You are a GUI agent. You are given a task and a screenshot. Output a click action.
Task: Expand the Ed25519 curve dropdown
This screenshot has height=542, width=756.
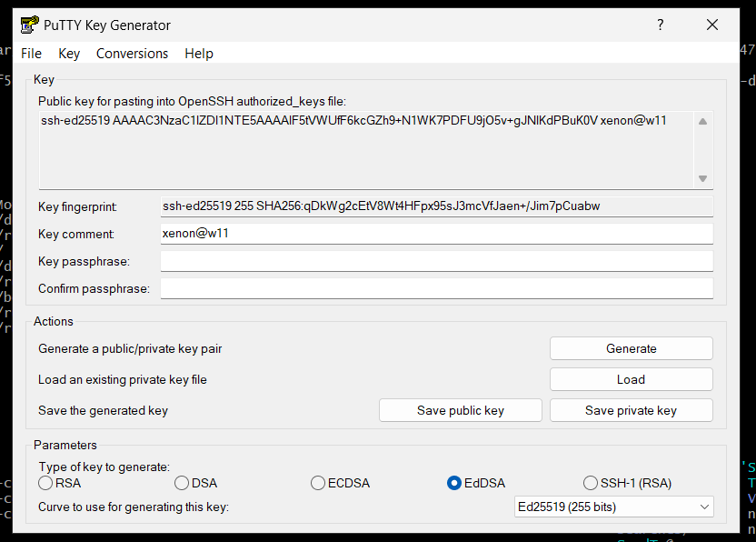[613, 507]
